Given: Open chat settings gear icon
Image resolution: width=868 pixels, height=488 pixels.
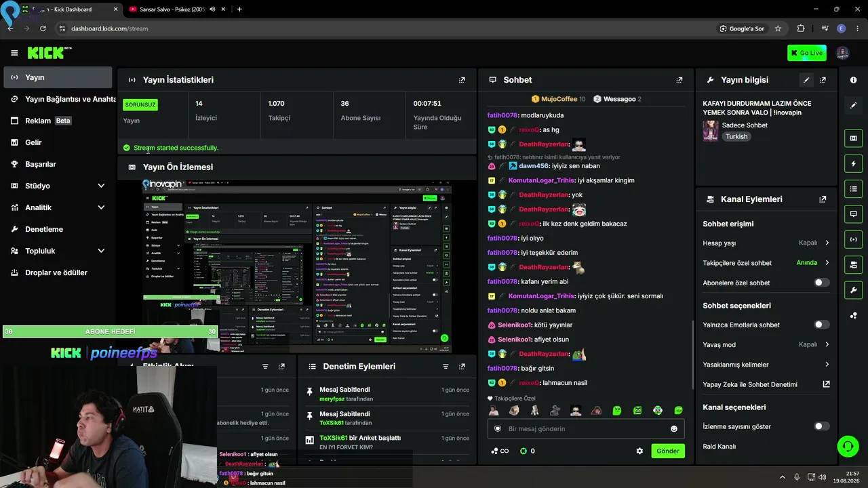Looking at the screenshot, I should (x=639, y=451).
